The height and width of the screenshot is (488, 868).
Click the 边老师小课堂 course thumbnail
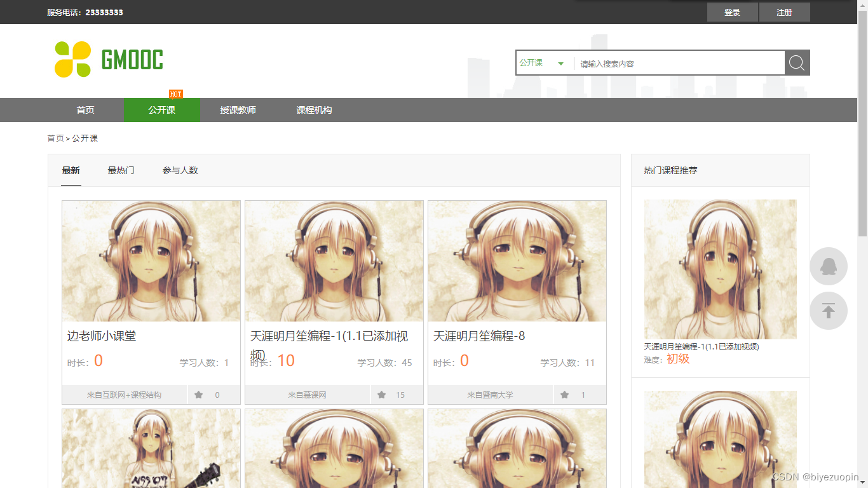(x=151, y=261)
